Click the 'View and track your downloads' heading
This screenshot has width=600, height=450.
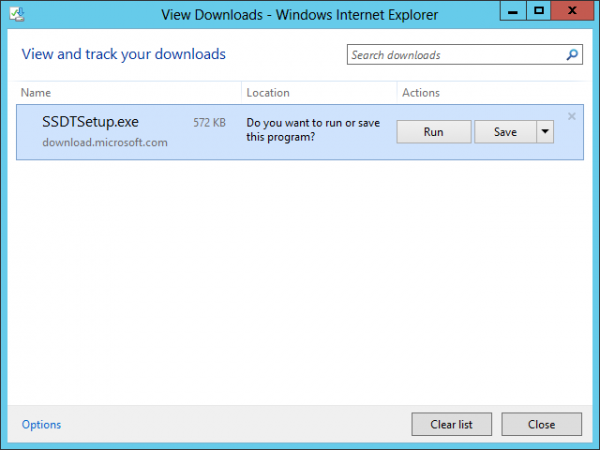point(124,54)
